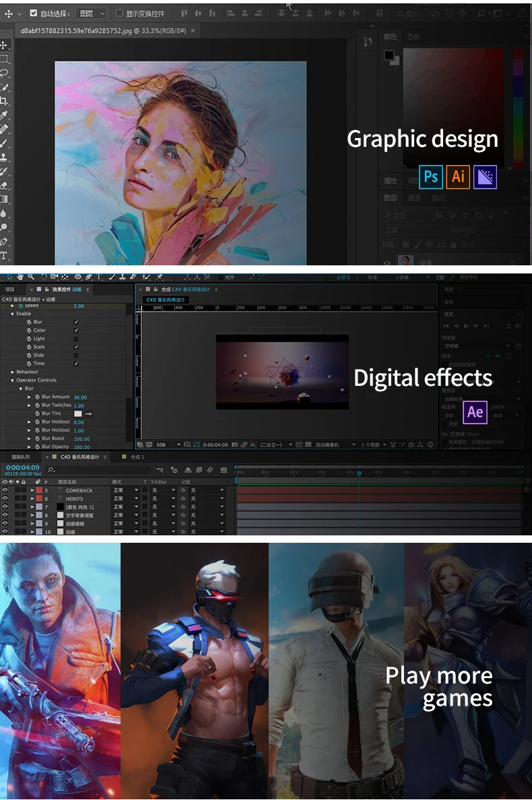532x800 pixels.
Task: Open the 渲染队列 render queue tab
Action: coord(20,457)
